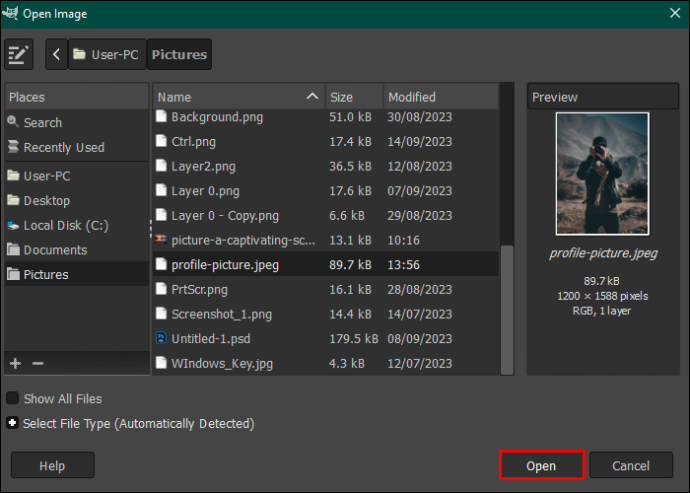Sort the list by Size column

354,97
